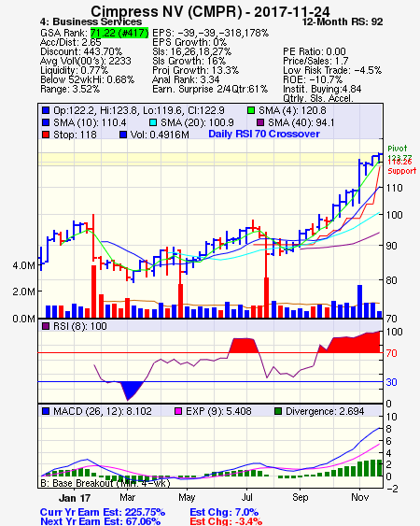
Task: Click the 'Sep' time axis label
Action: click(300, 497)
